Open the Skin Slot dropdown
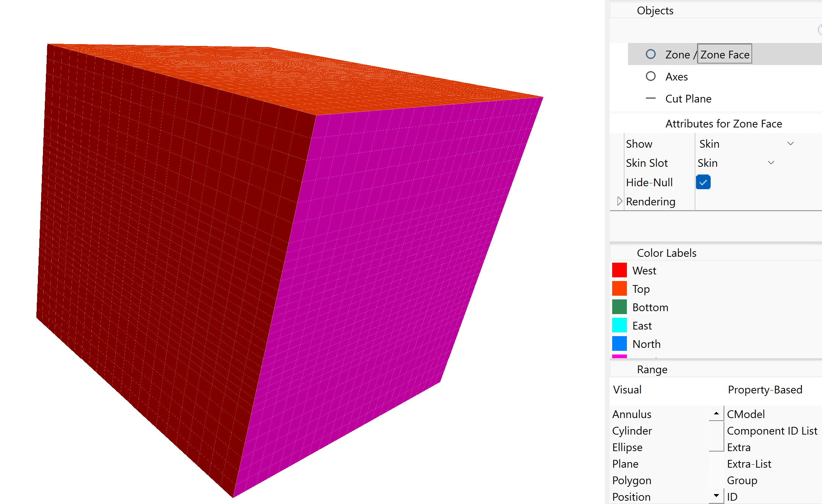This screenshot has width=822, height=504. coord(771,163)
